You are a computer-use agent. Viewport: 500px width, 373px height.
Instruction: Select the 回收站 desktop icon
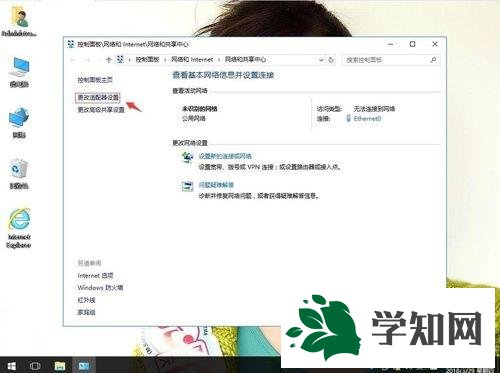pyautogui.click(x=19, y=173)
